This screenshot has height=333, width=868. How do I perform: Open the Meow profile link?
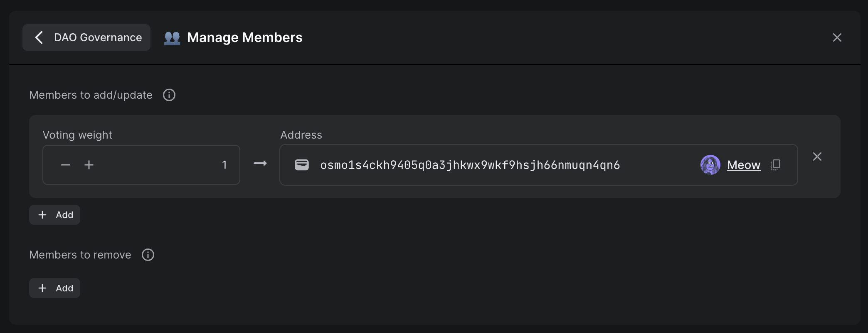744,165
